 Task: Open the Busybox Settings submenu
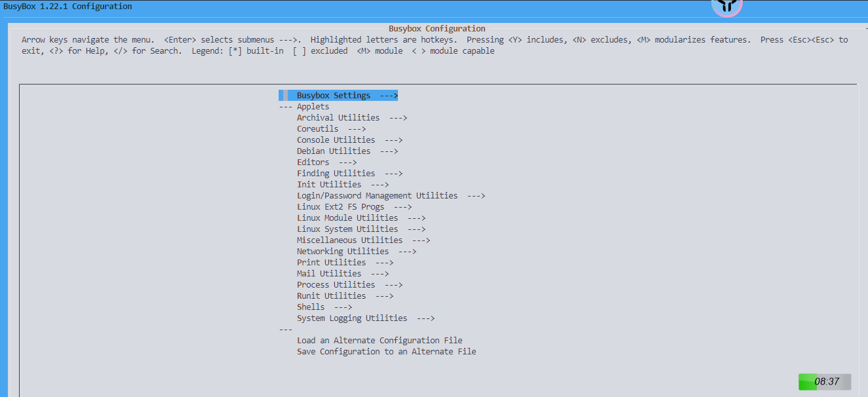[338, 96]
